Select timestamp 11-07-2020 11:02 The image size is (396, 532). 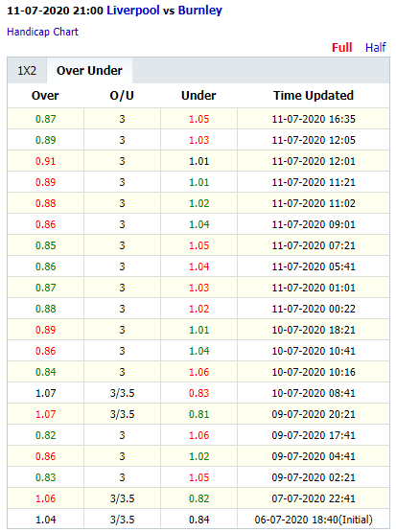[314, 203]
